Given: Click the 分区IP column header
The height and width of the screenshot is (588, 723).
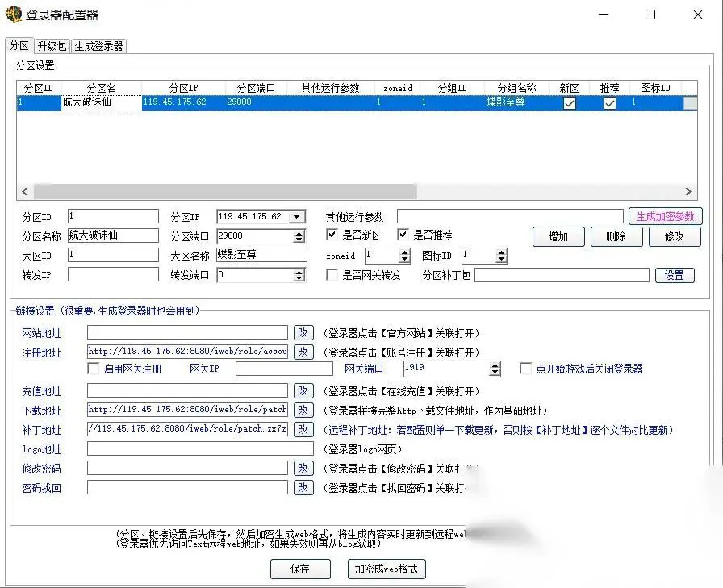Looking at the screenshot, I should point(183,88).
